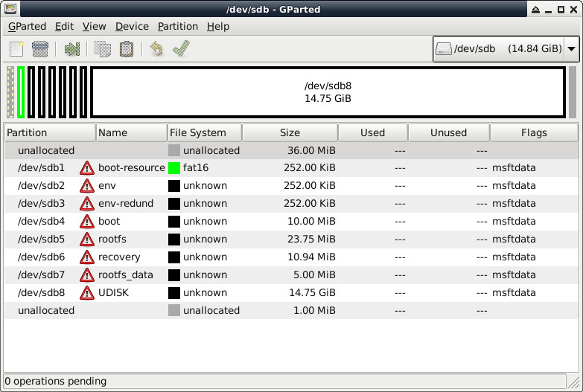Screen dimensions: 583x392
Task: Click the green fat16 color swatch
Action: pos(174,168)
